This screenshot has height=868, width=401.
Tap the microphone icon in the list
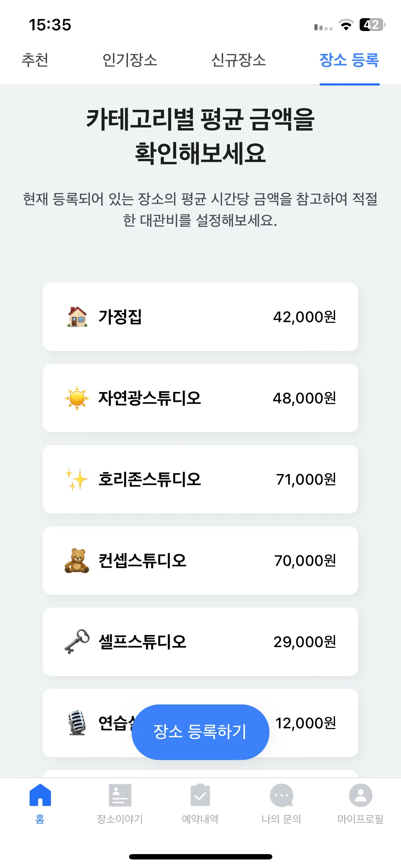tap(77, 723)
